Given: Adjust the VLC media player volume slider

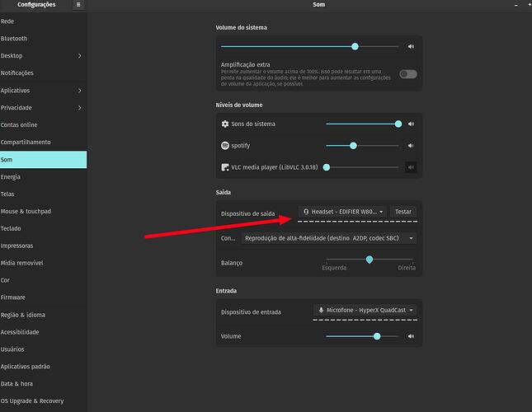Looking at the screenshot, I should (360, 167).
